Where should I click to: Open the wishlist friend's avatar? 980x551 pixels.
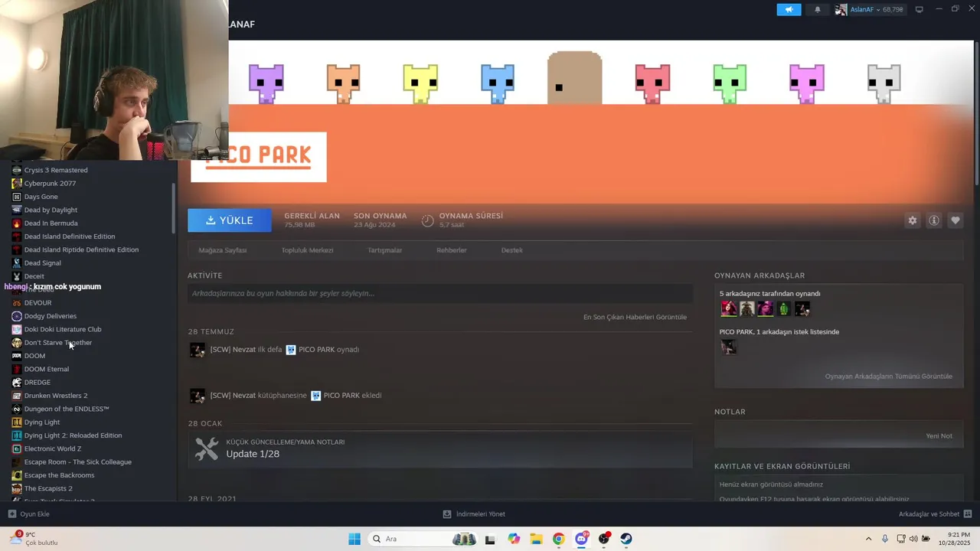[728, 347]
